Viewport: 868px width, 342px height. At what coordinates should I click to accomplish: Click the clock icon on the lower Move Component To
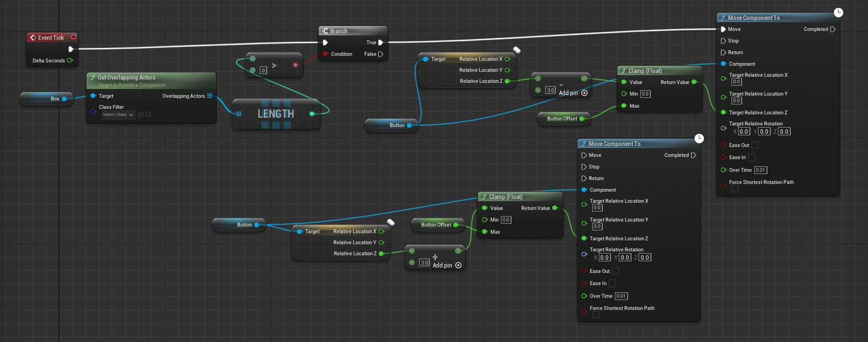pyautogui.click(x=699, y=138)
